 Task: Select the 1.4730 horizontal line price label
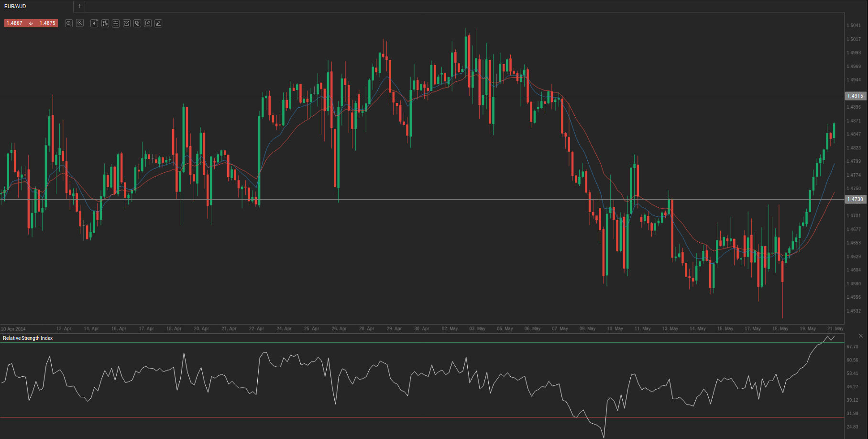[x=855, y=199]
